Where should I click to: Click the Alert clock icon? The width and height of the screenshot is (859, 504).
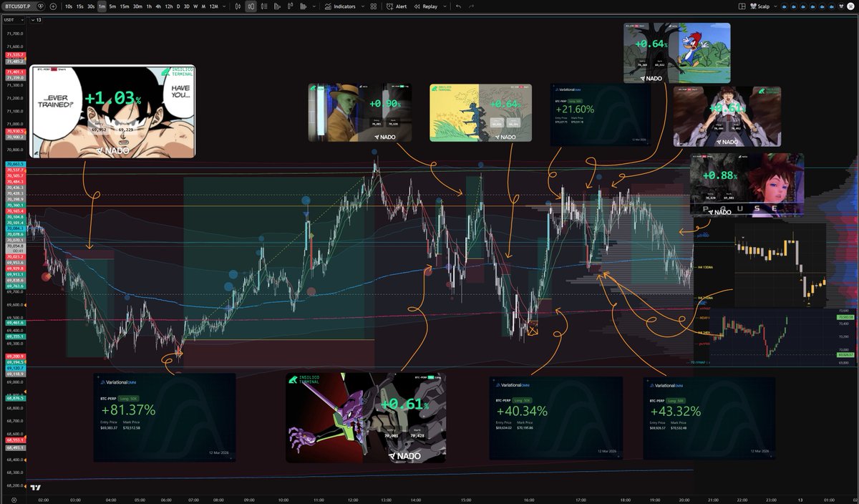pos(389,6)
